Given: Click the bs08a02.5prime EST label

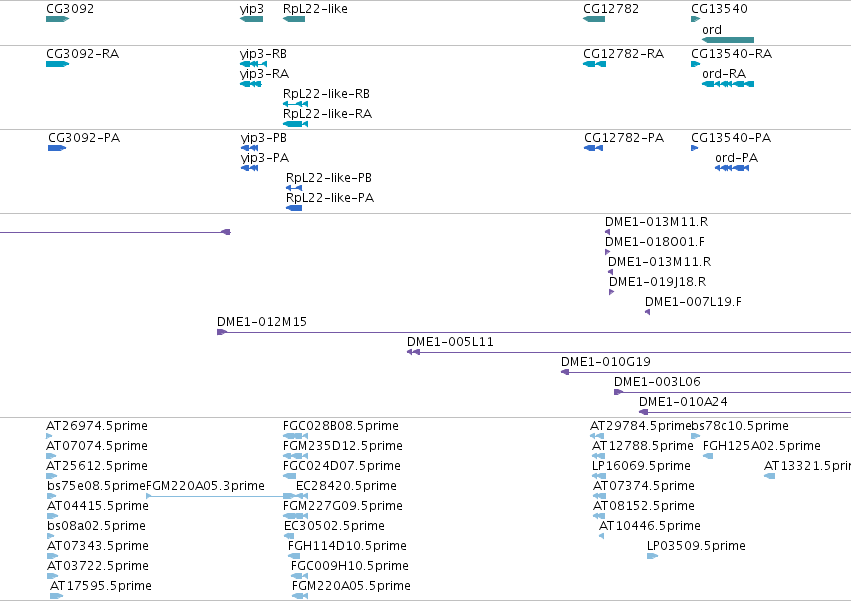Looking at the screenshot, I should pyautogui.click(x=97, y=526).
